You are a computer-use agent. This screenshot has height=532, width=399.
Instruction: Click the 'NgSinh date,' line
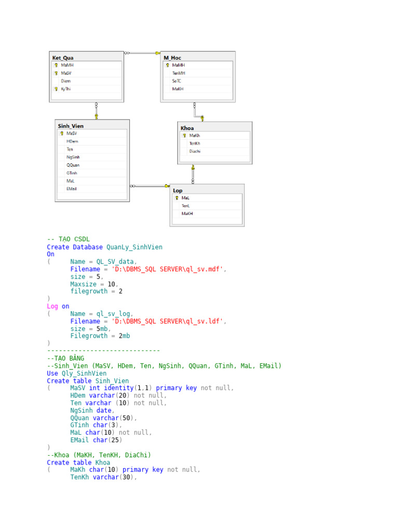[x=92, y=410]
